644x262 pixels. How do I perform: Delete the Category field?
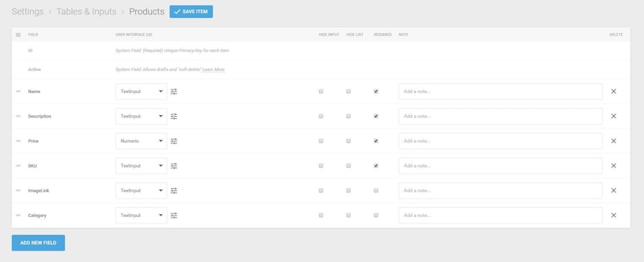[614, 215]
